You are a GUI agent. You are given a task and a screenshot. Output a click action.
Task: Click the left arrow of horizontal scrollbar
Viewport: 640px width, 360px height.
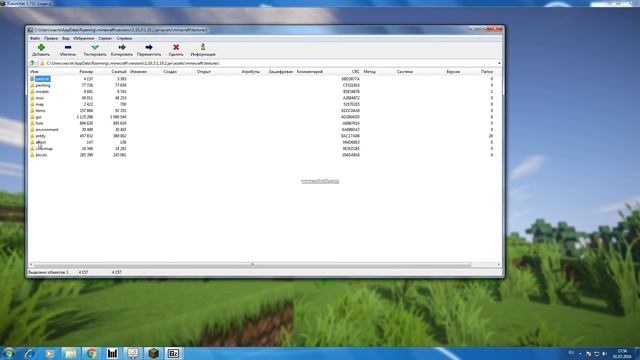point(31,264)
